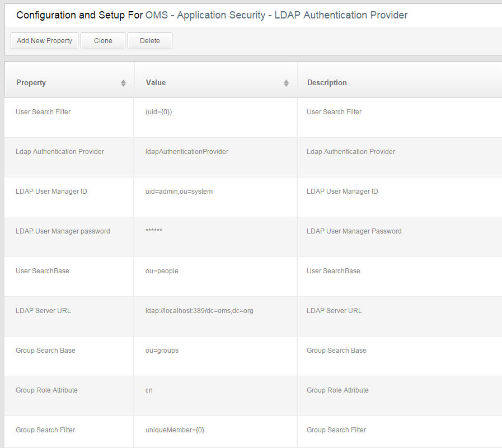The height and width of the screenshot is (448, 502).
Task: Click the LDAP Server URL value cell
Action: [199, 311]
